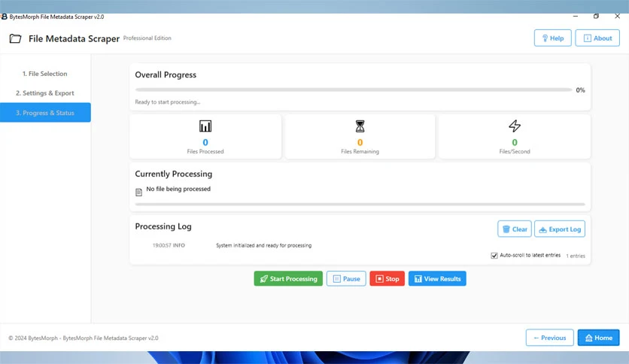
Task: Click the Files Remaining hourglass icon
Action: (x=360, y=126)
